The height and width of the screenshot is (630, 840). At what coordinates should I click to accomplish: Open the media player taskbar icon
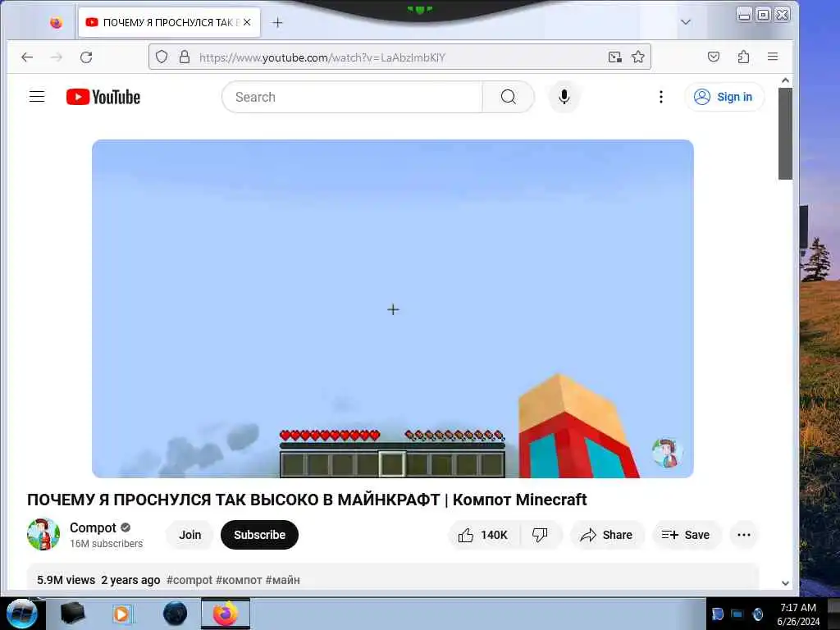click(122, 614)
